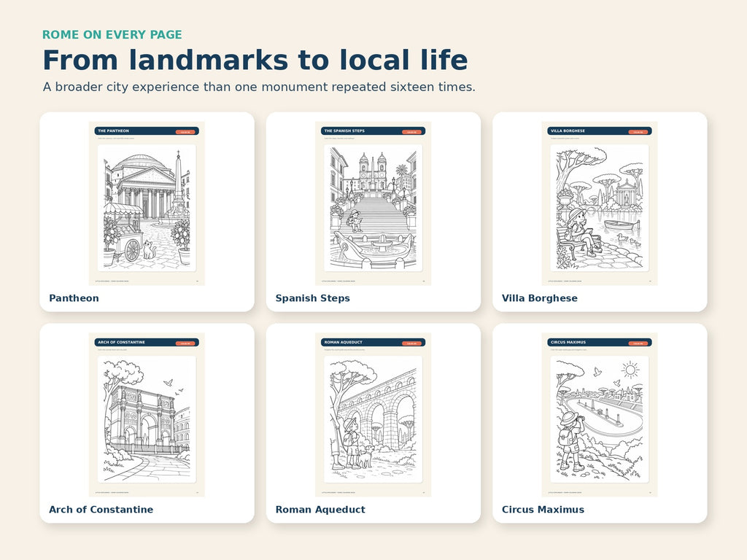Click 'ARCH OF CONSTANTINE' page header title
747x560 pixels.
coord(122,343)
